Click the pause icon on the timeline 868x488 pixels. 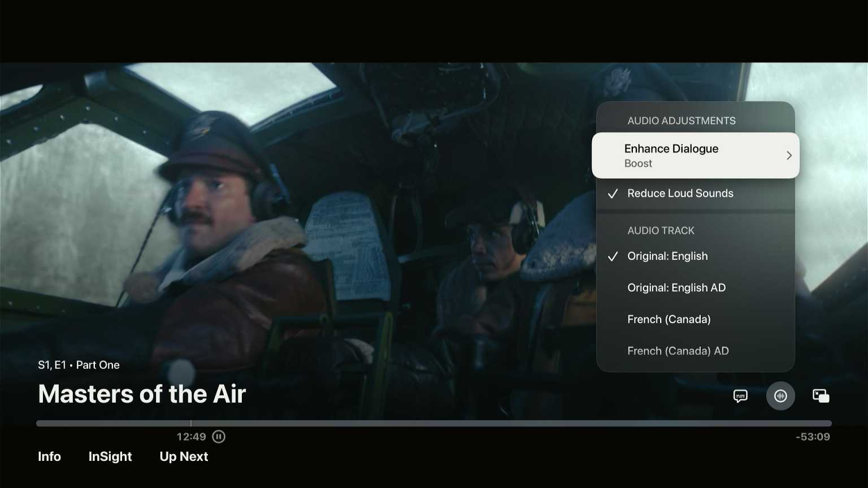click(218, 436)
